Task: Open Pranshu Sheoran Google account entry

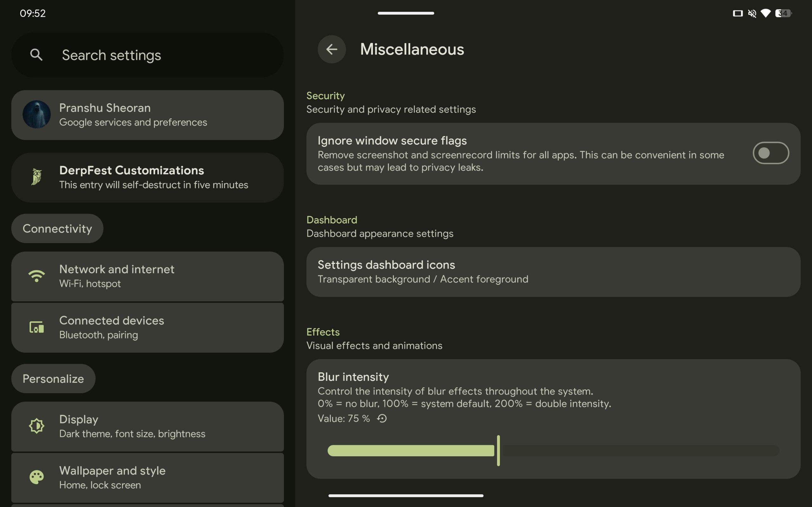Action: (x=147, y=115)
